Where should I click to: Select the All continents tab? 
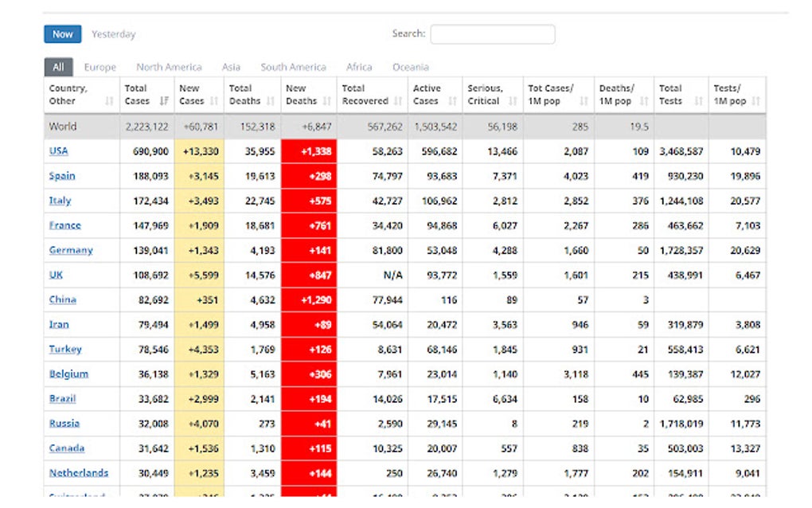coord(58,68)
